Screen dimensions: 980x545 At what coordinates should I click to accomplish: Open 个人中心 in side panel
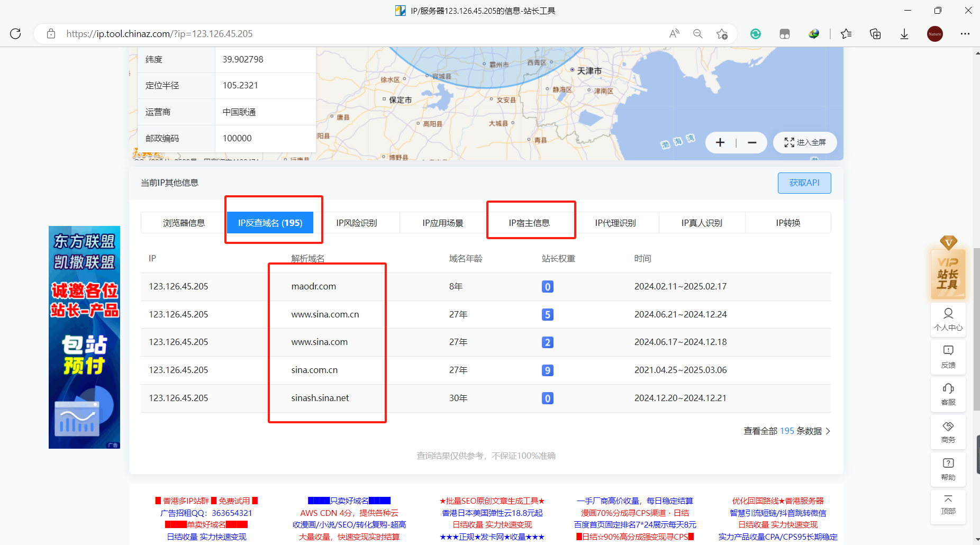[948, 320]
